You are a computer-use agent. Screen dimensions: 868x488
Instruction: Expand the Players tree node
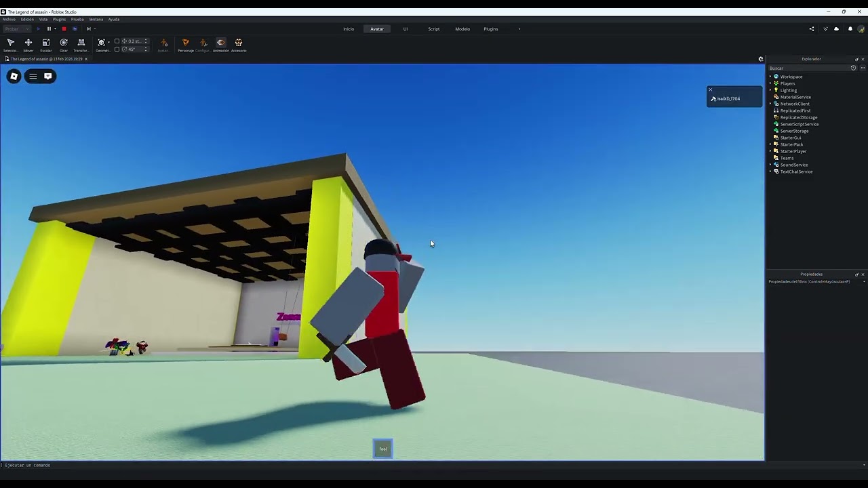pyautogui.click(x=770, y=83)
